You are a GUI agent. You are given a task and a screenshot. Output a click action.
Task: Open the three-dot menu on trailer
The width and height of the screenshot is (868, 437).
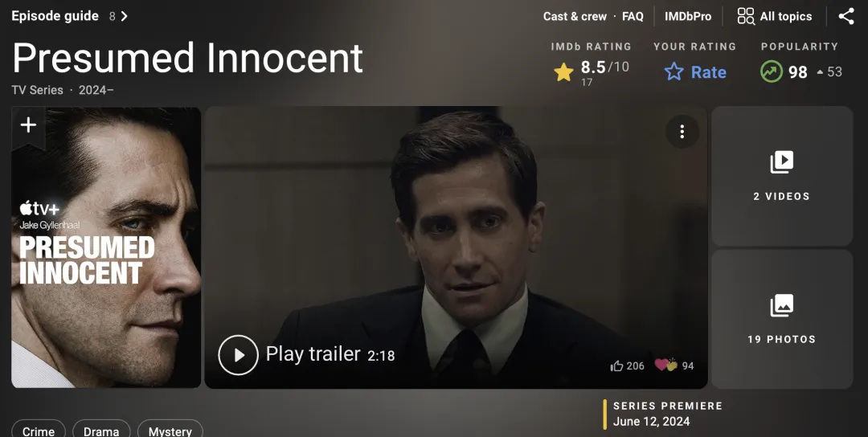click(682, 132)
